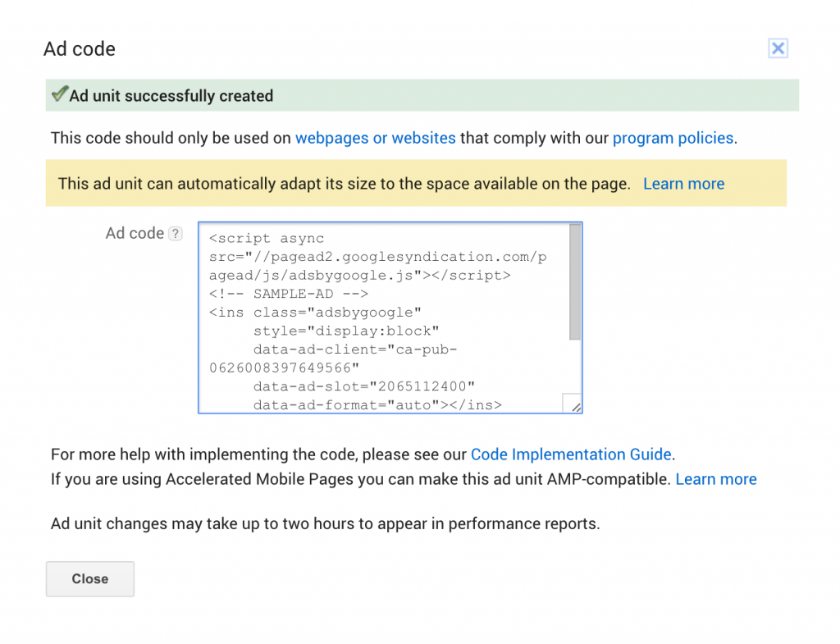Click the script async first code line
This screenshot has height=644, width=840.
click(x=267, y=239)
